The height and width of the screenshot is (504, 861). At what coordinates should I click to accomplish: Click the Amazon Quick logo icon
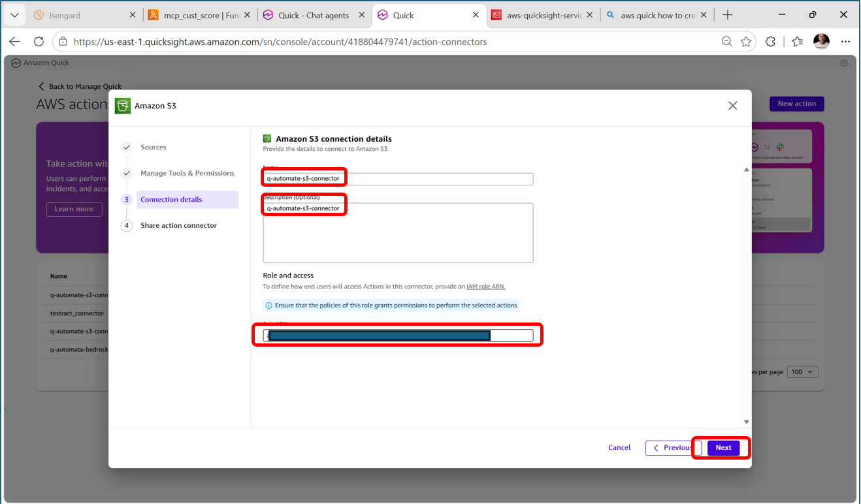[15, 63]
